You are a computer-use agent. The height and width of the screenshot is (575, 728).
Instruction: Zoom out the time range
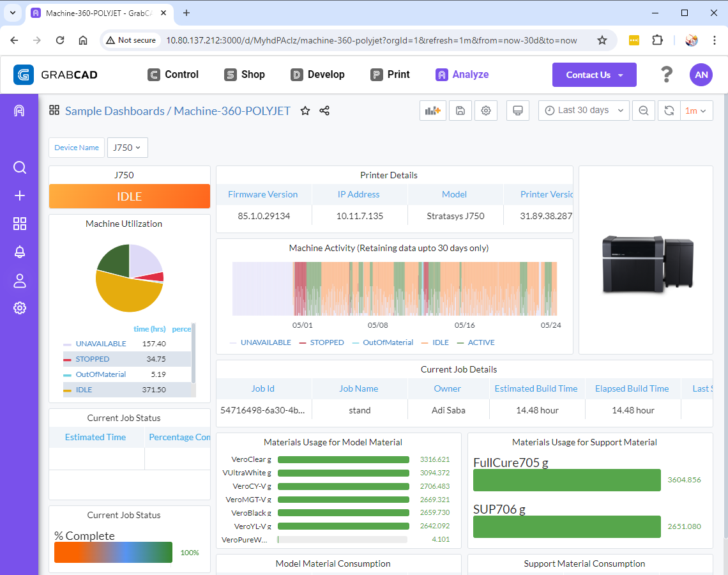click(x=644, y=111)
